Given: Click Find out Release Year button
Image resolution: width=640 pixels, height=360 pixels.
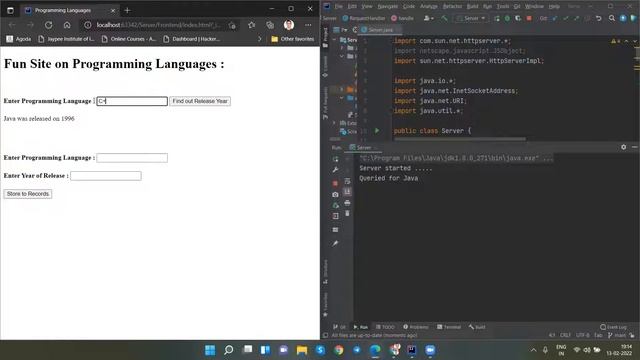Looking at the screenshot, I should pos(200,101).
